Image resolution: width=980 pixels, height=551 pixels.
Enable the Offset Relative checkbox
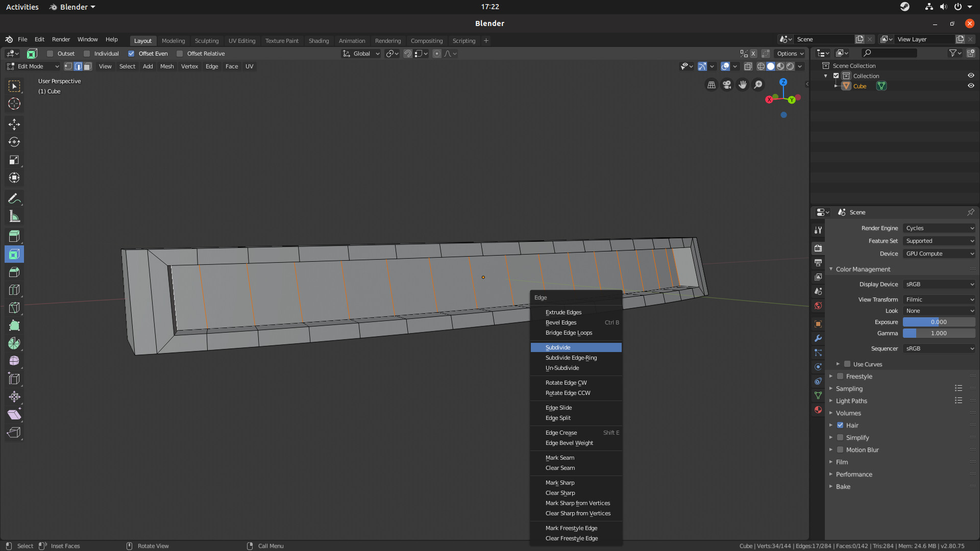pyautogui.click(x=180, y=54)
